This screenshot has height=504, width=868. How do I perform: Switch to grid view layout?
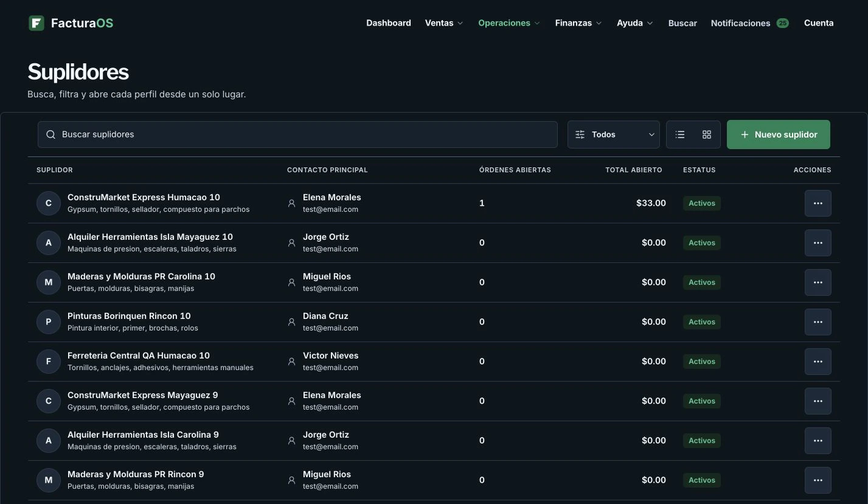click(707, 135)
